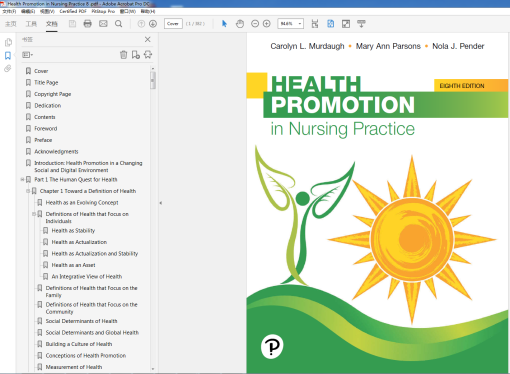This screenshot has width=510, height=374.
Task: Toggle the Page Thumbnails panel icon
Action: pyautogui.click(x=8, y=42)
